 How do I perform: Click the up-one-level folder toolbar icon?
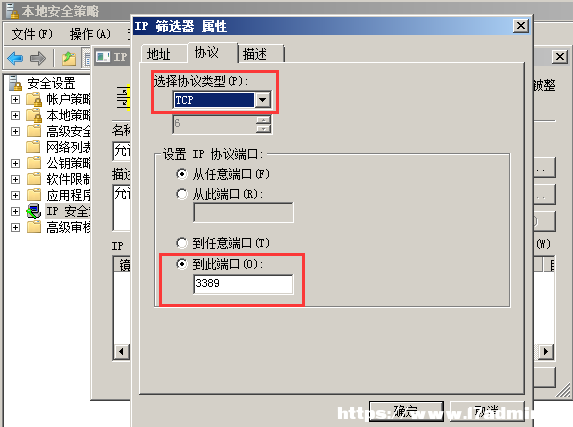click(69, 58)
